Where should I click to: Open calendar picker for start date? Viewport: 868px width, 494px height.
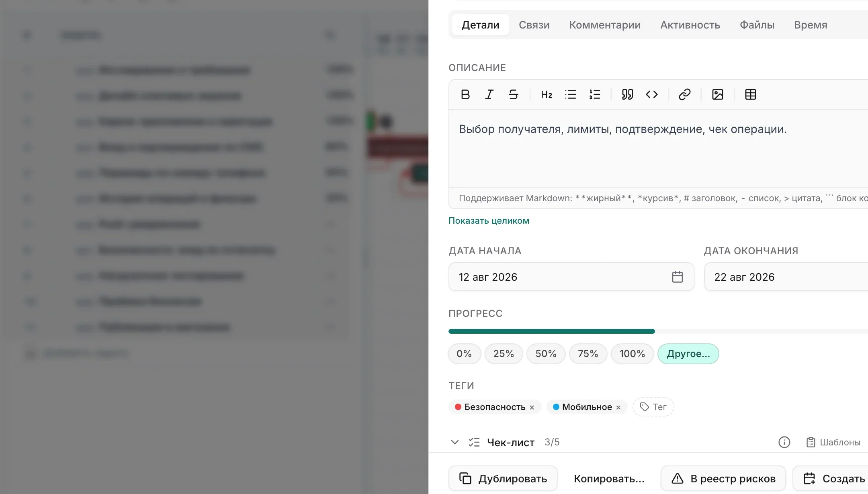(678, 277)
